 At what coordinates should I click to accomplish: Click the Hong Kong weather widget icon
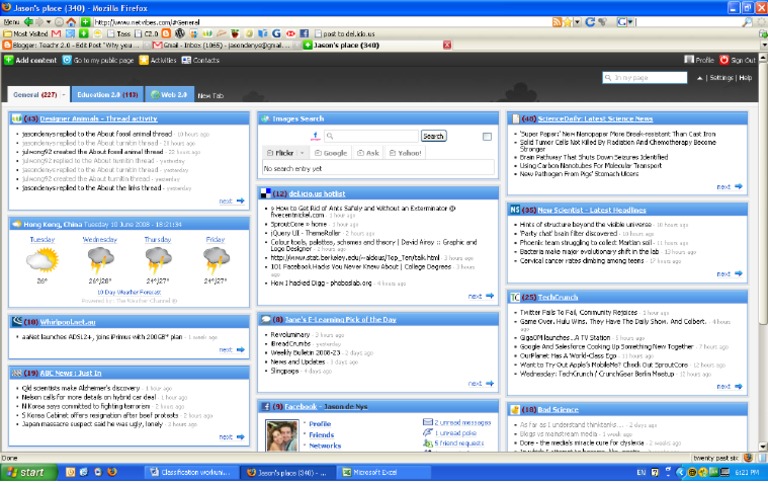[x=17, y=225]
